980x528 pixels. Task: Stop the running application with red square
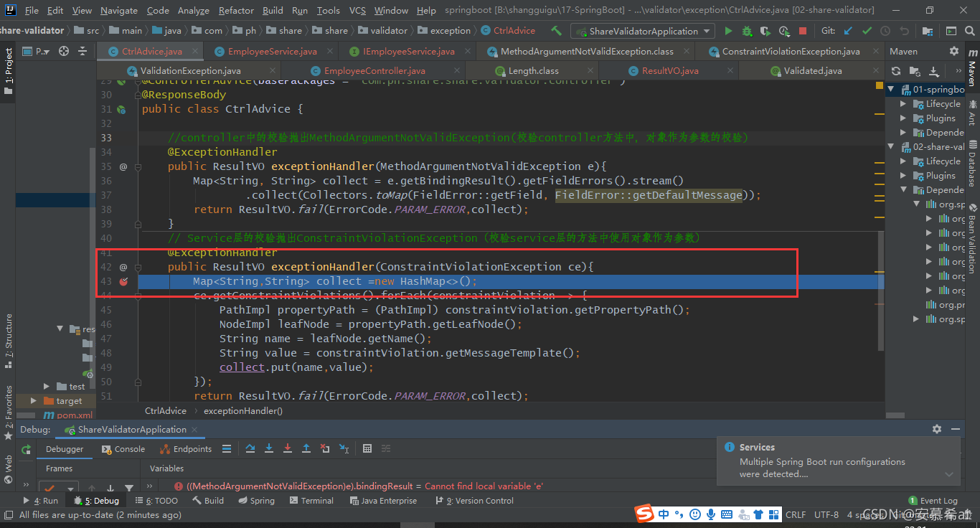[x=803, y=31]
